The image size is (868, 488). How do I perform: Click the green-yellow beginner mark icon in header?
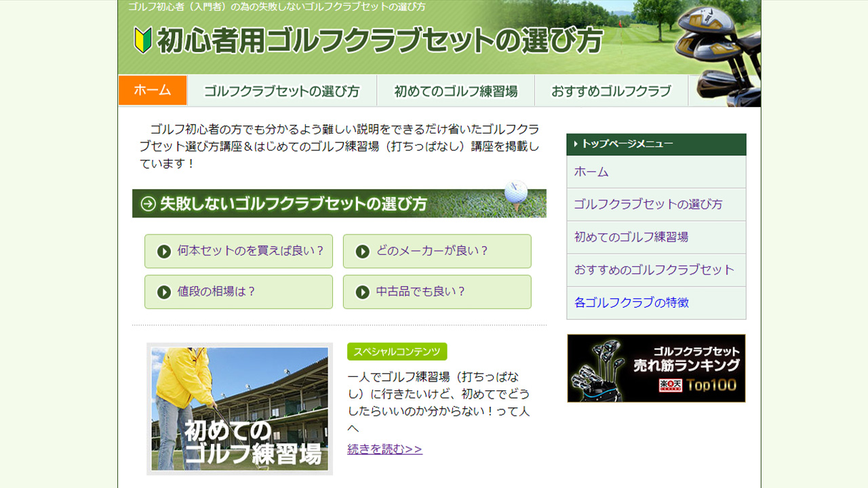pyautogui.click(x=142, y=41)
